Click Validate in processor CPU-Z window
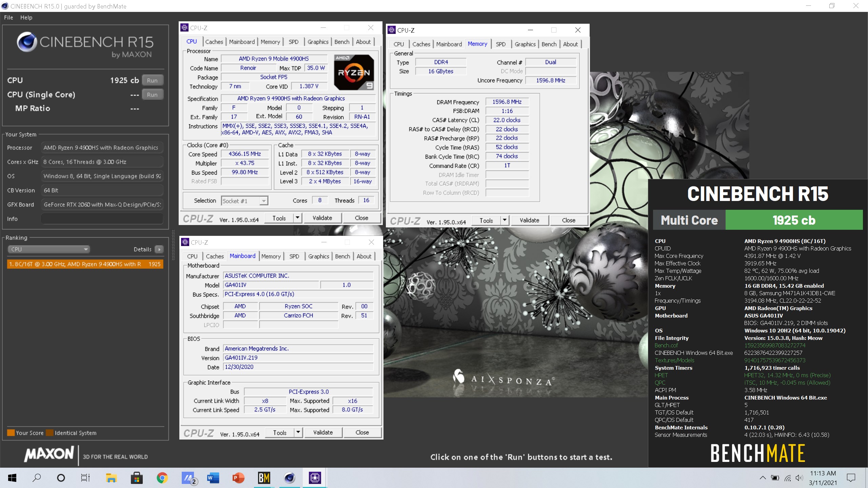 [x=322, y=218]
